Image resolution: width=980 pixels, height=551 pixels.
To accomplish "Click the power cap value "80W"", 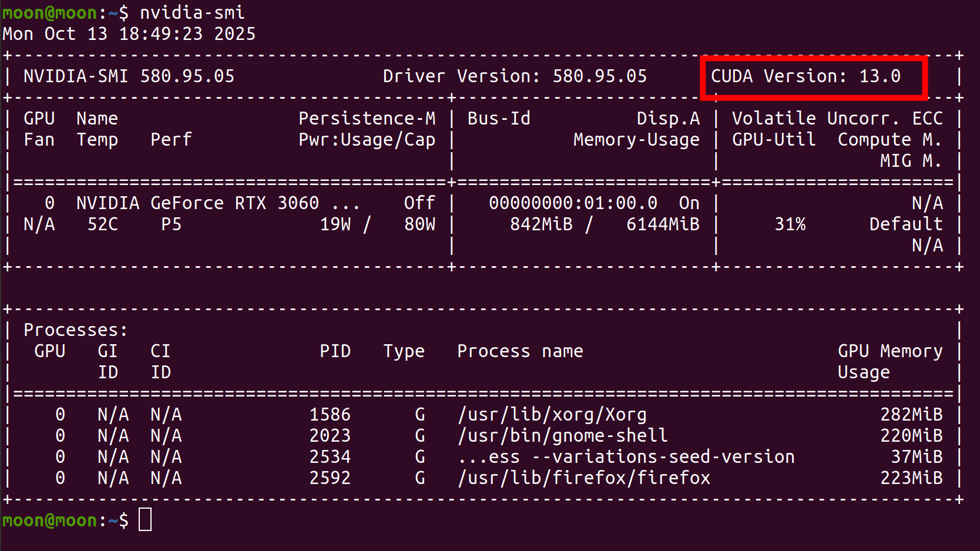I will click(420, 224).
